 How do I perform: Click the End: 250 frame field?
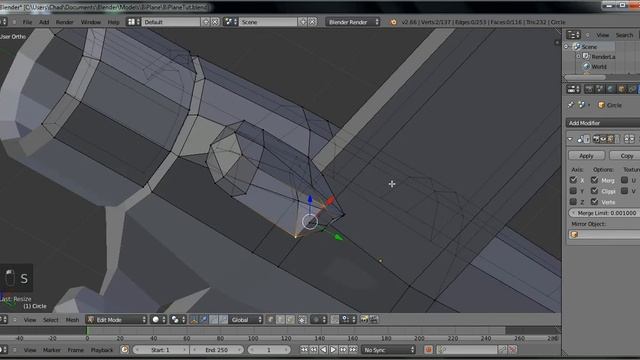[217, 350]
